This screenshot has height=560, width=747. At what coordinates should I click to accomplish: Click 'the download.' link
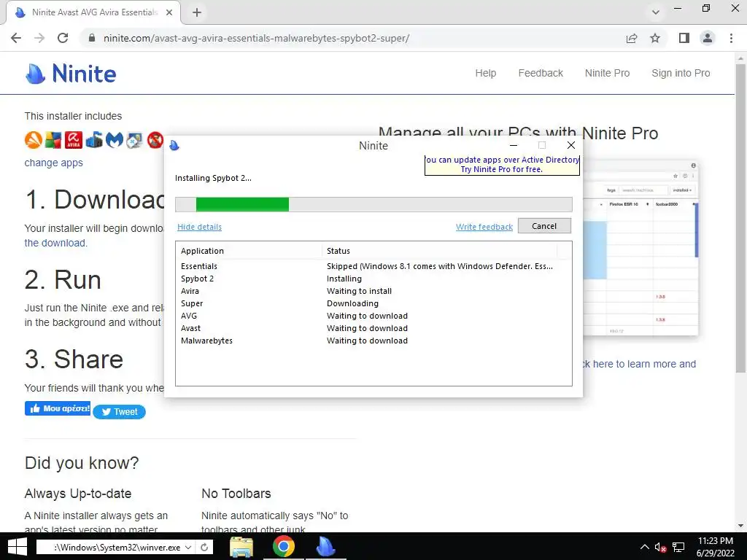point(55,243)
